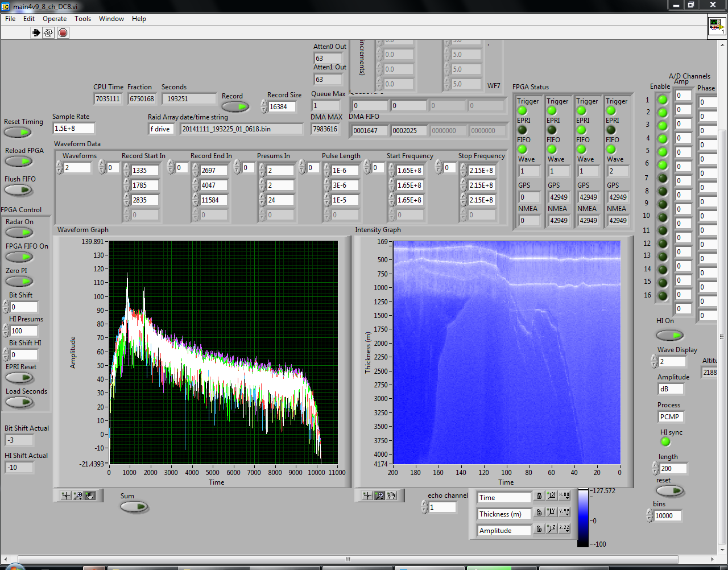Click the intensity color ramp scale
This screenshot has width=728, height=570.
583,517
